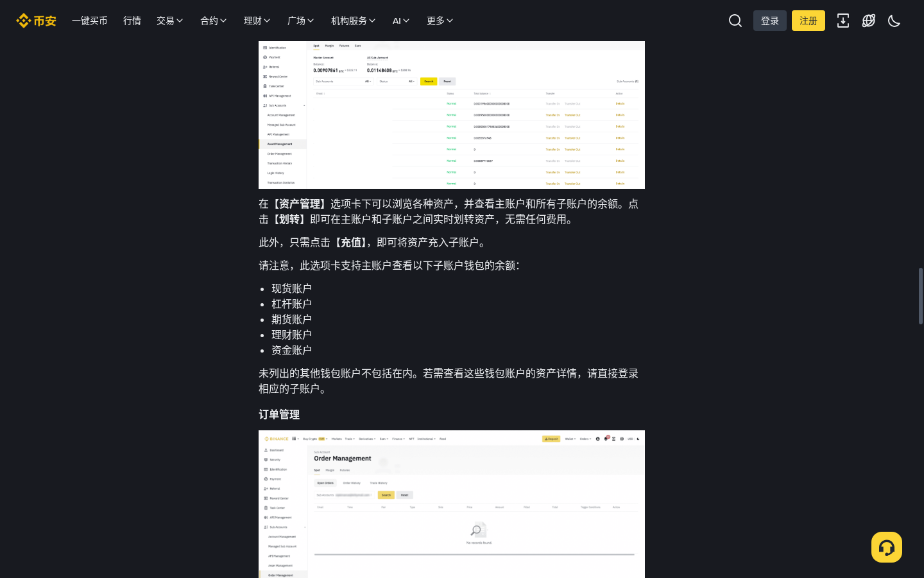Click the 现货账户 list item

click(x=291, y=288)
